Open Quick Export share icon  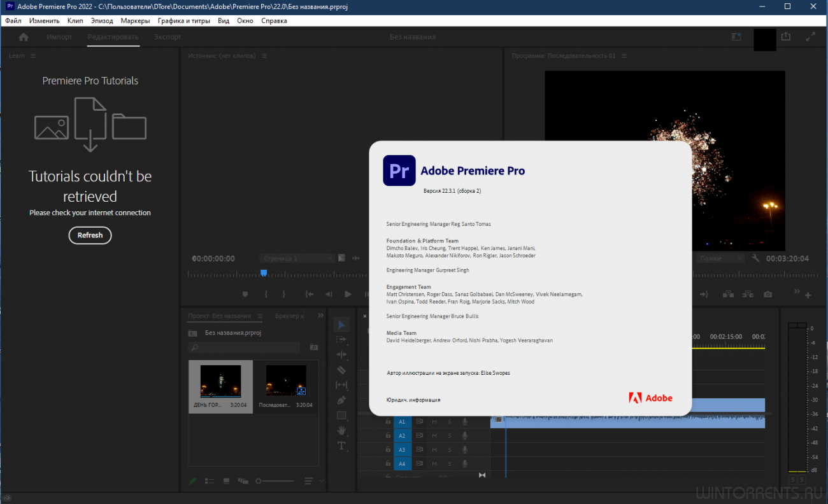click(786, 37)
